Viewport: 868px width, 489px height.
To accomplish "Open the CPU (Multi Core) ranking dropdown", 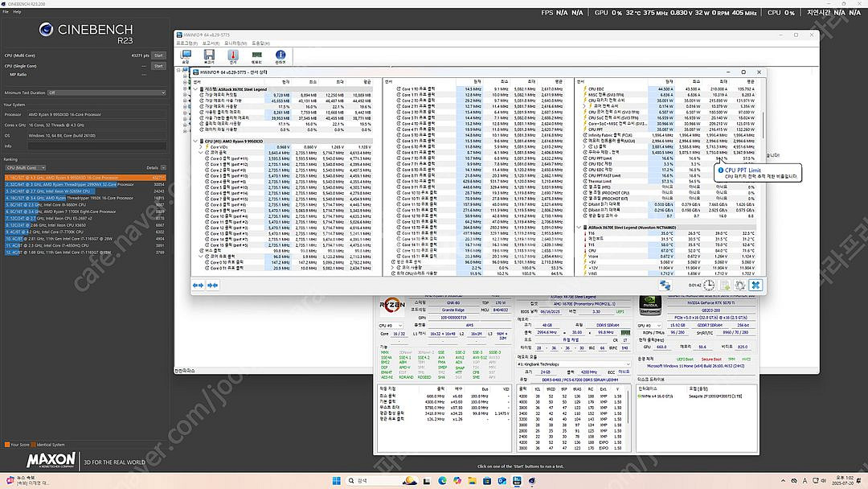I will click(x=26, y=168).
